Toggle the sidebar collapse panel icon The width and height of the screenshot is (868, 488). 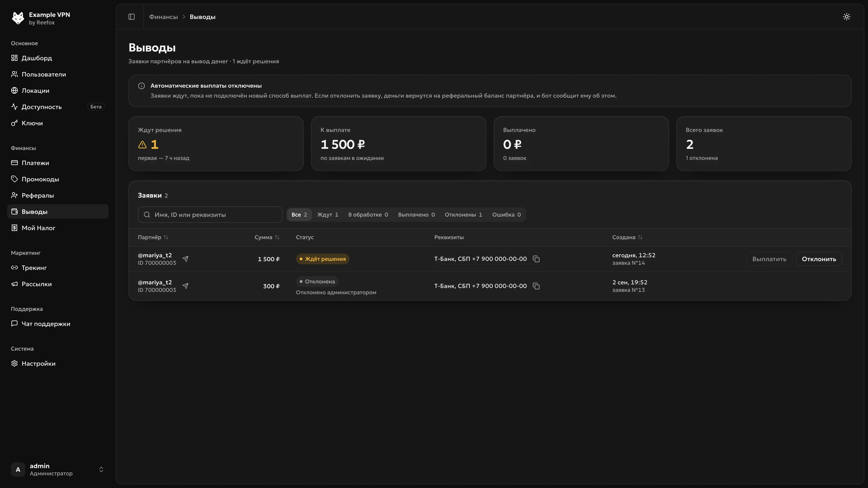coord(131,17)
